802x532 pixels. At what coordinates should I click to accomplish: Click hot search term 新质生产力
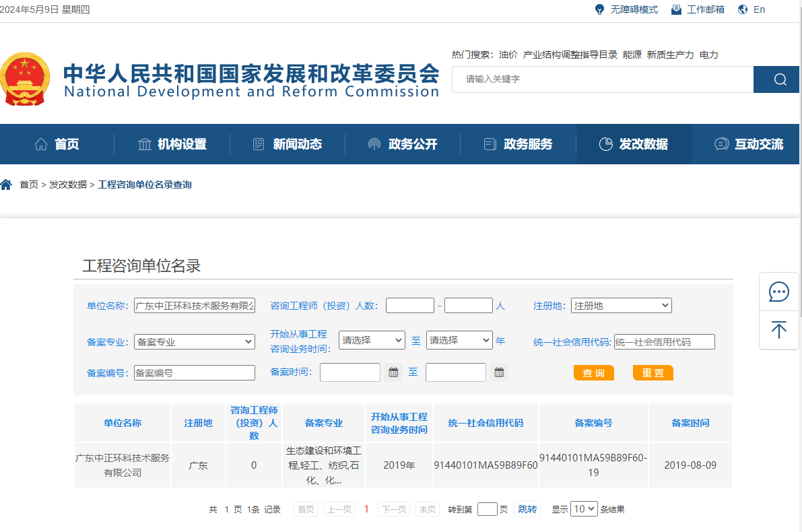point(670,55)
